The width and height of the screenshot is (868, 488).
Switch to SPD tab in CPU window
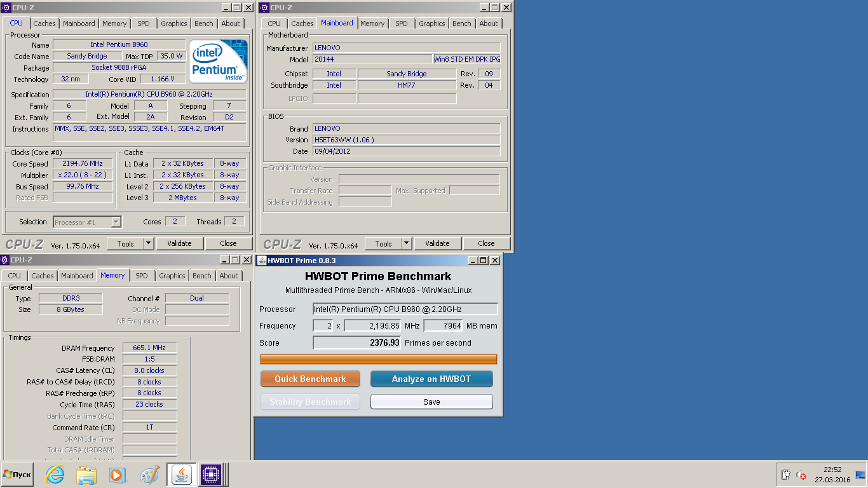coord(144,24)
